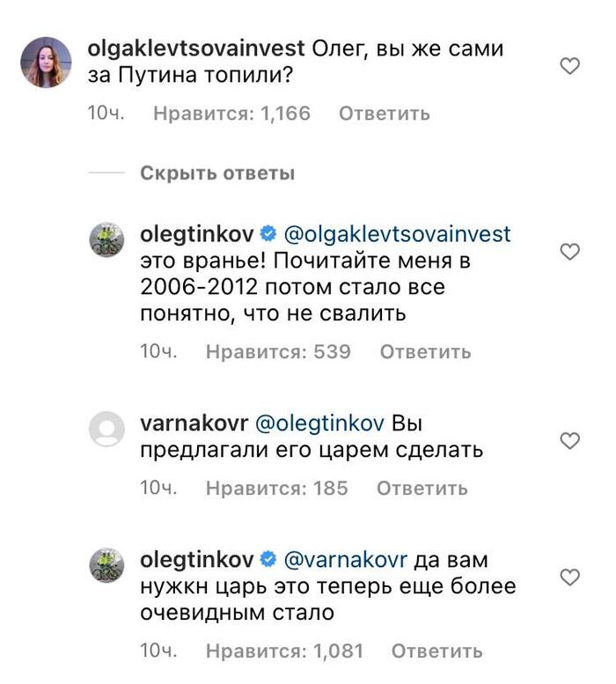Open the @varnakovr mention in the last reply

point(345,560)
